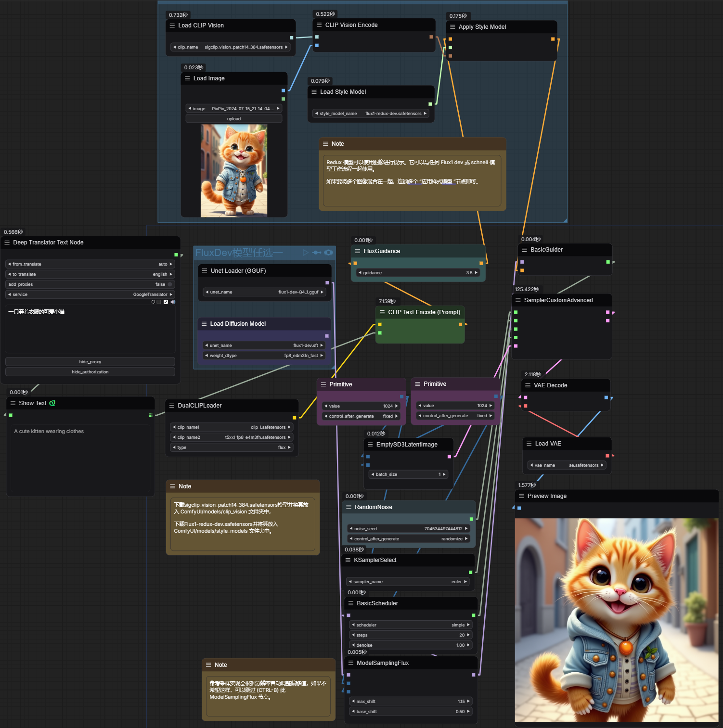Uncheck the checked checkbox on Deep Translator node

[x=166, y=302]
